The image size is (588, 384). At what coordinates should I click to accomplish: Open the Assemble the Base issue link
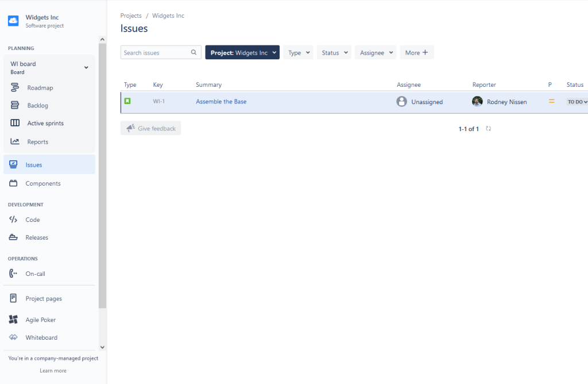(221, 102)
